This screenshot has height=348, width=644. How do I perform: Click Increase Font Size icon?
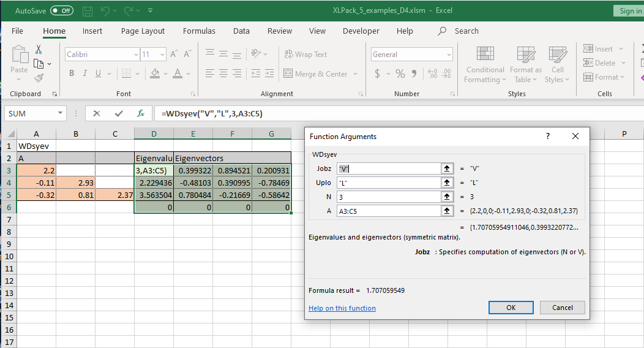click(x=174, y=55)
